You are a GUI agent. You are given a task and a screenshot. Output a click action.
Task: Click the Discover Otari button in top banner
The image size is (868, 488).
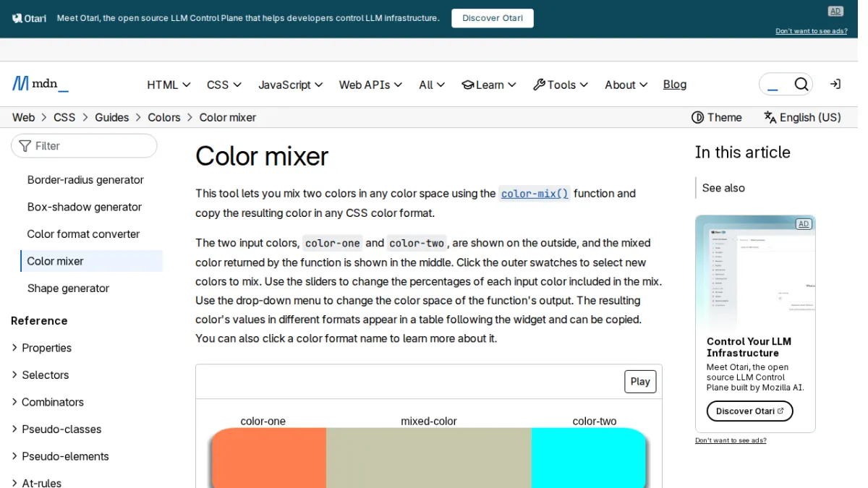[x=493, y=18]
